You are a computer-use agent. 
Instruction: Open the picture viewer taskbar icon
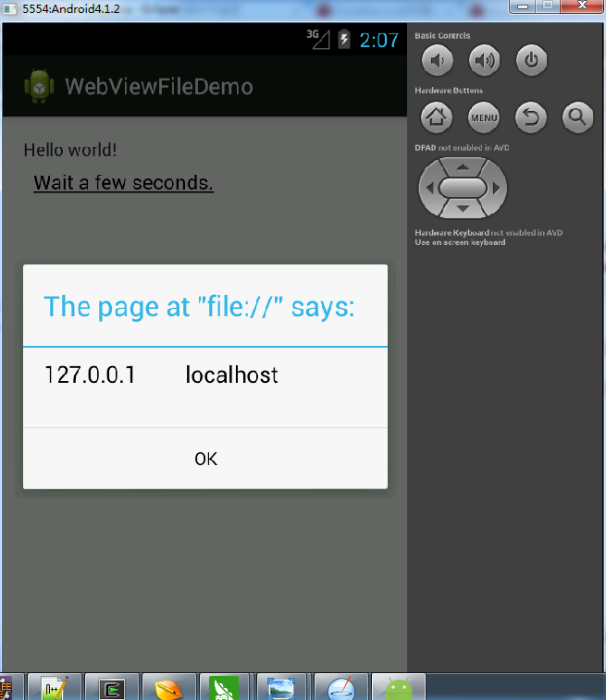click(x=281, y=687)
